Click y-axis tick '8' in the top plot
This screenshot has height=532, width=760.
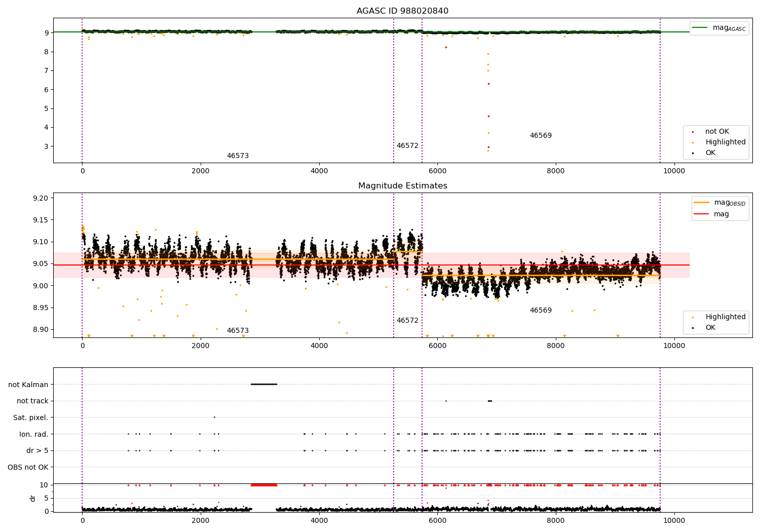(x=46, y=52)
